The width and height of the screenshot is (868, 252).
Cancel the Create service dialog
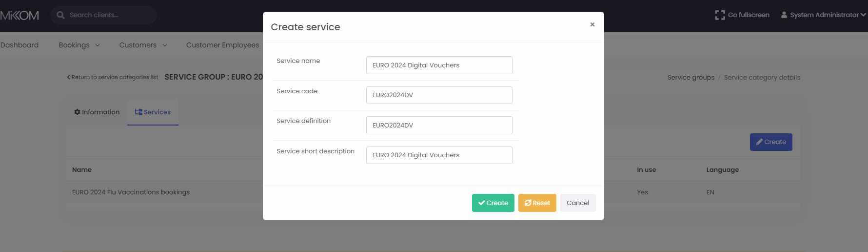(577, 203)
